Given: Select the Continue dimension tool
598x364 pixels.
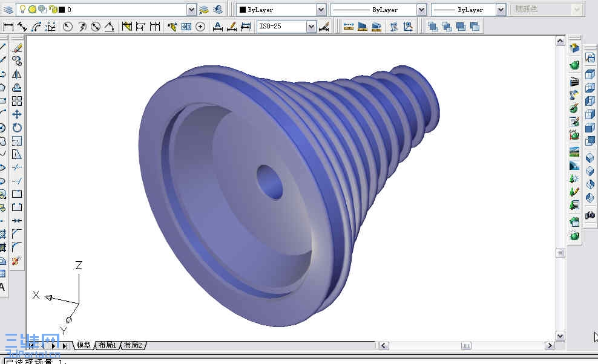Looking at the screenshot, I should click(x=155, y=26).
